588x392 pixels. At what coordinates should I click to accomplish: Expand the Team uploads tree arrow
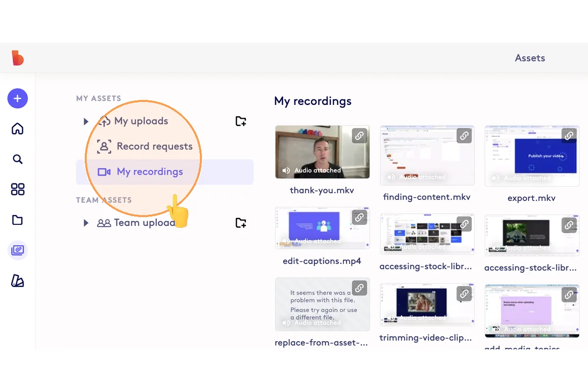coord(86,223)
